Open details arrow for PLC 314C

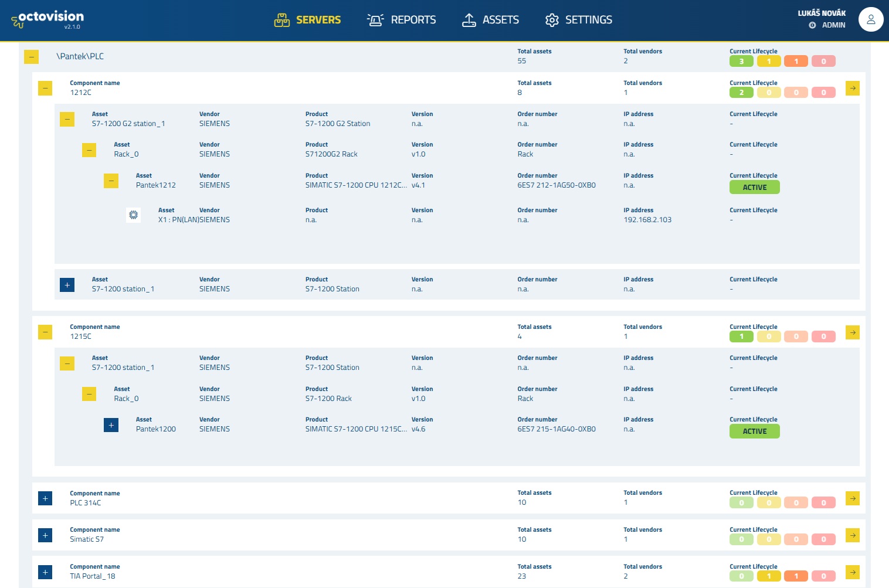853,498
